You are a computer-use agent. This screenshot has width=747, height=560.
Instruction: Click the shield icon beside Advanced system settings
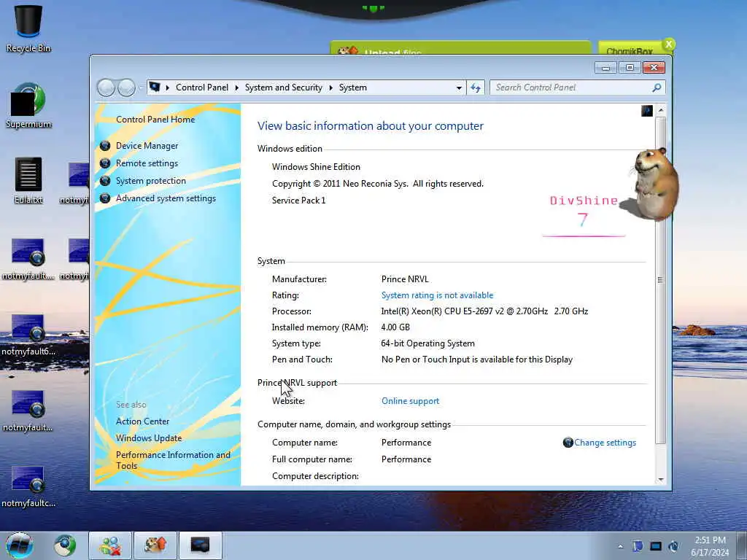pyautogui.click(x=105, y=198)
